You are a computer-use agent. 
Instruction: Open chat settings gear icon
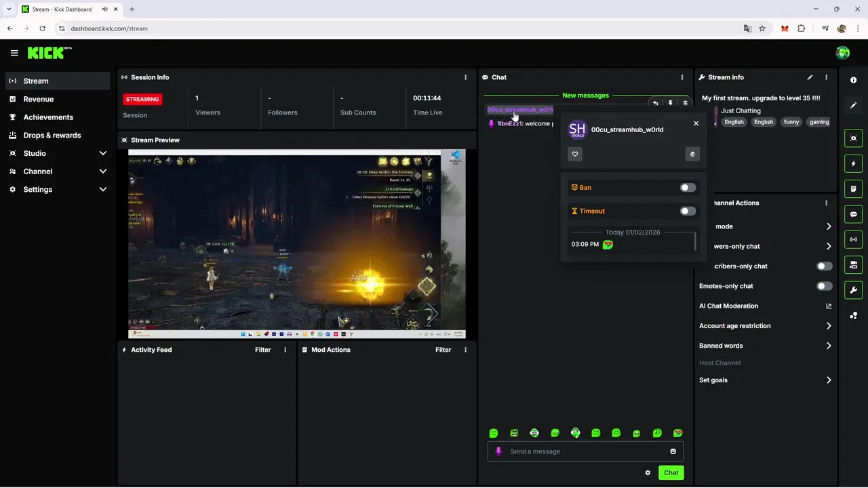648,472
